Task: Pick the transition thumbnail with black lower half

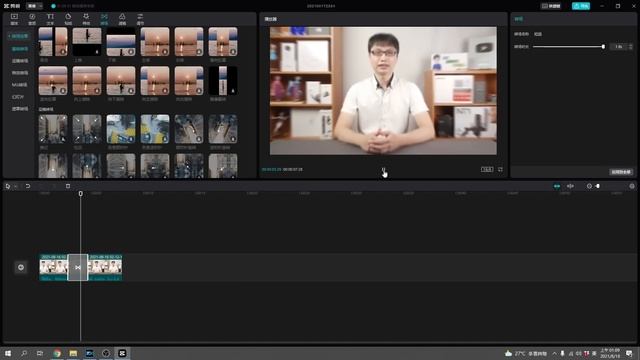Action: tap(87, 42)
